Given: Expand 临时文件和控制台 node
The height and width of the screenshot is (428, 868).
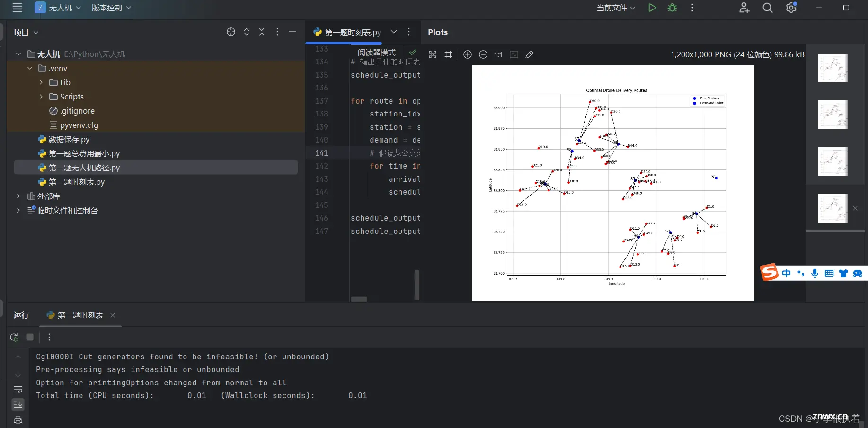Looking at the screenshot, I should [18, 210].
